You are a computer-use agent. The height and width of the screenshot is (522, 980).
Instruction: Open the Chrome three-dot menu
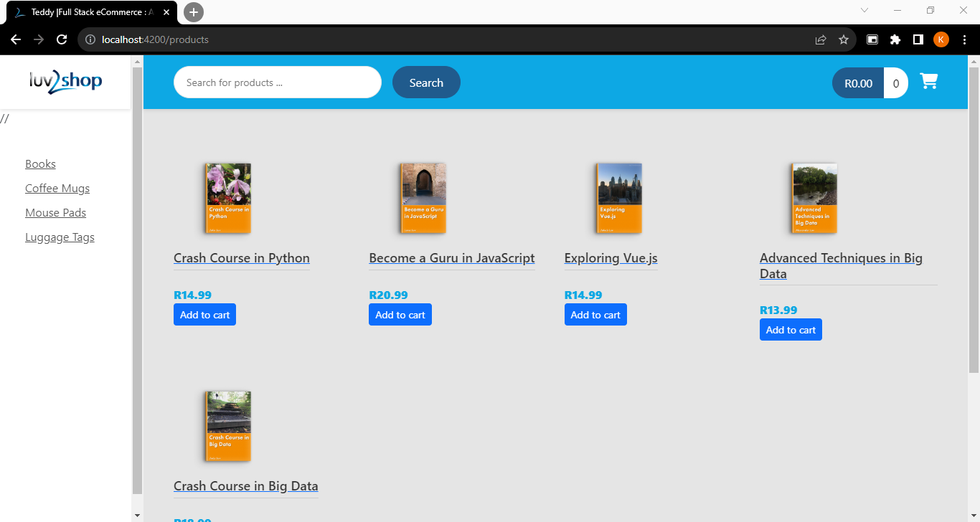(x=964, y=39)
